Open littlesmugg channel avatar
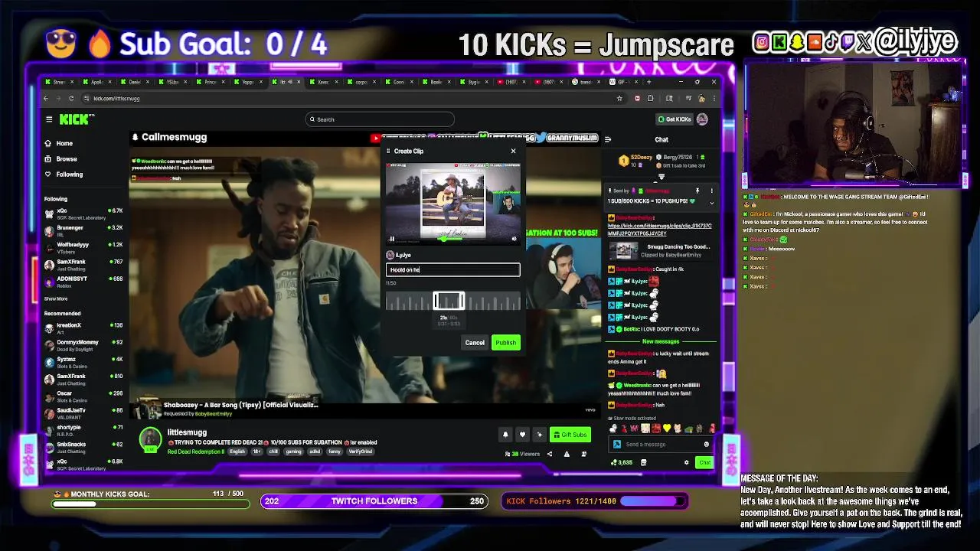Screen dimensions: 980x551 click(x=150, y=439)
